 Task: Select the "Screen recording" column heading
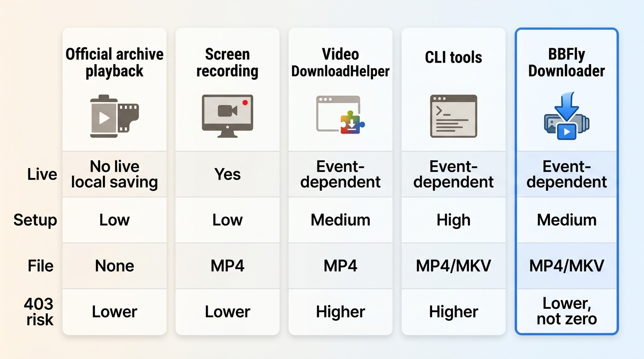tap(227, 63)
